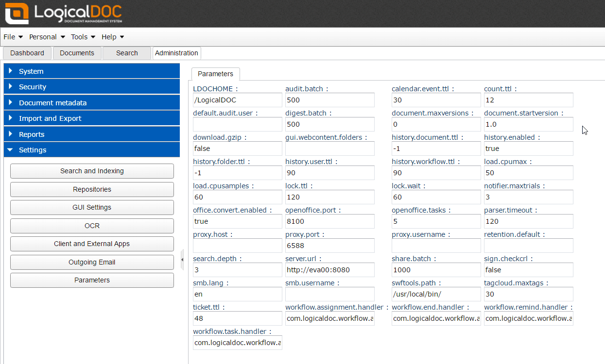
Task: Click the parser.timeout field
Action: [529, 221]
